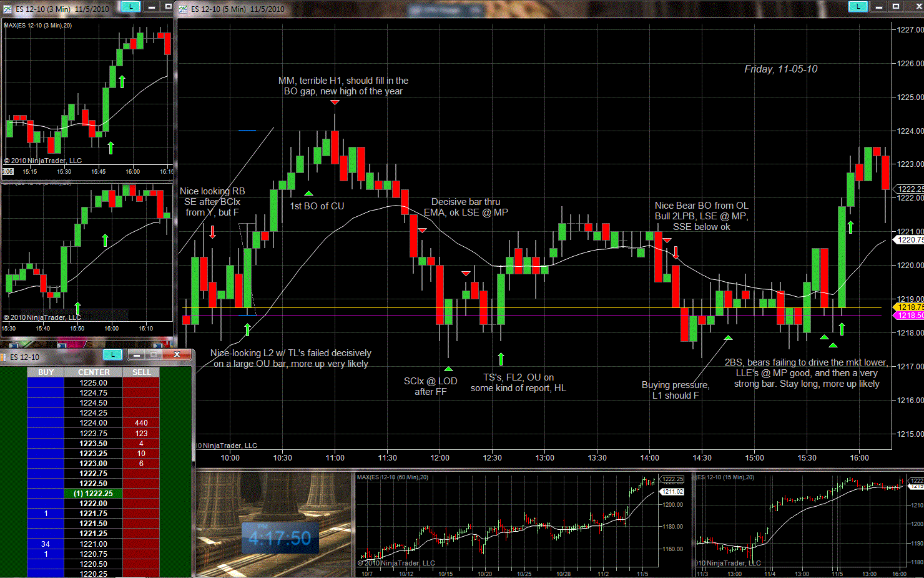Select red triangle marker under 'MM, terrible H1' note
Screen dimensions: 924x578
[335, 102]
